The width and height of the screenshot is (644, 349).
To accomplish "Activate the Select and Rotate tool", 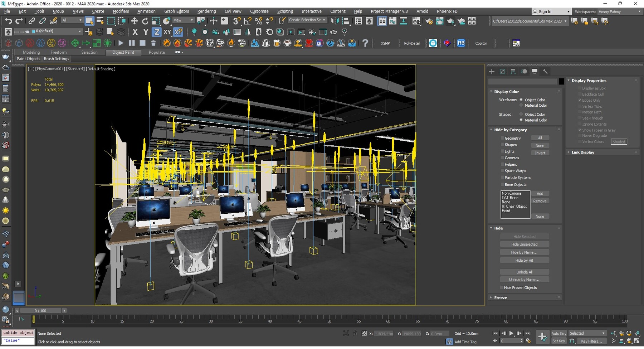I will 145,21.
